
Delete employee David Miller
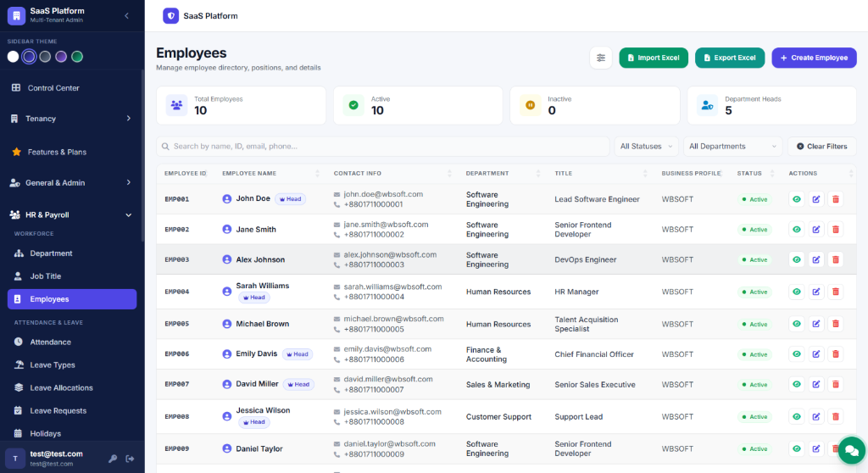tap(836, 384)
